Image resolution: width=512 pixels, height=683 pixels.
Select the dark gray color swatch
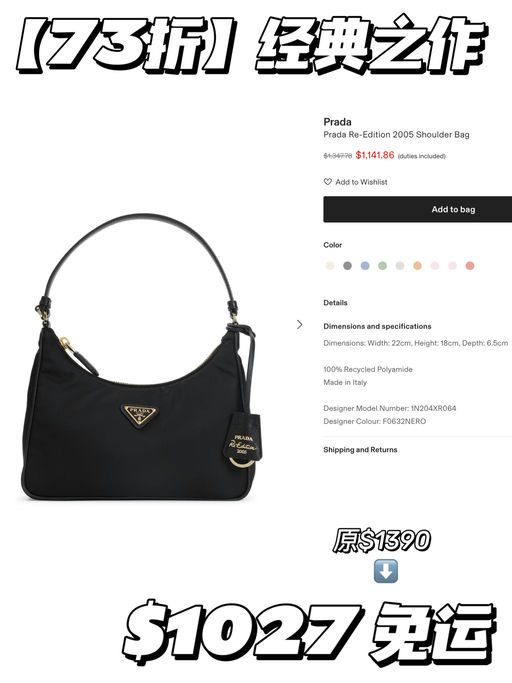point(347,266)
